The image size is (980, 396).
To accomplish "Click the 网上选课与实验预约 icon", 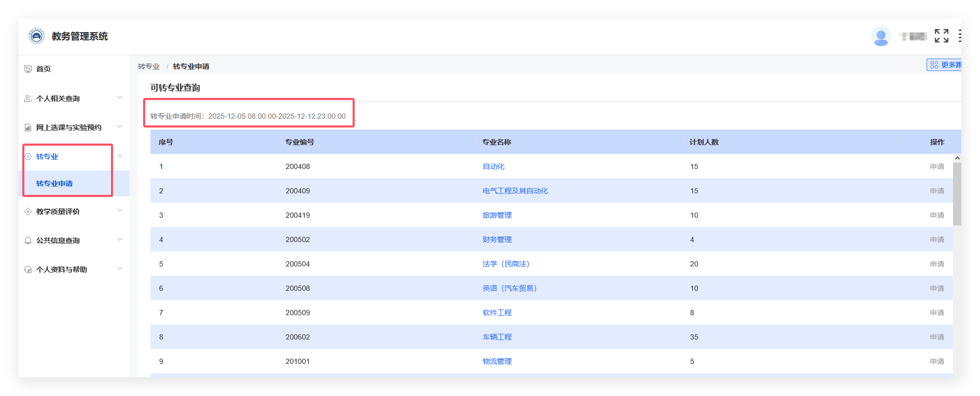I will pos(28,128).
